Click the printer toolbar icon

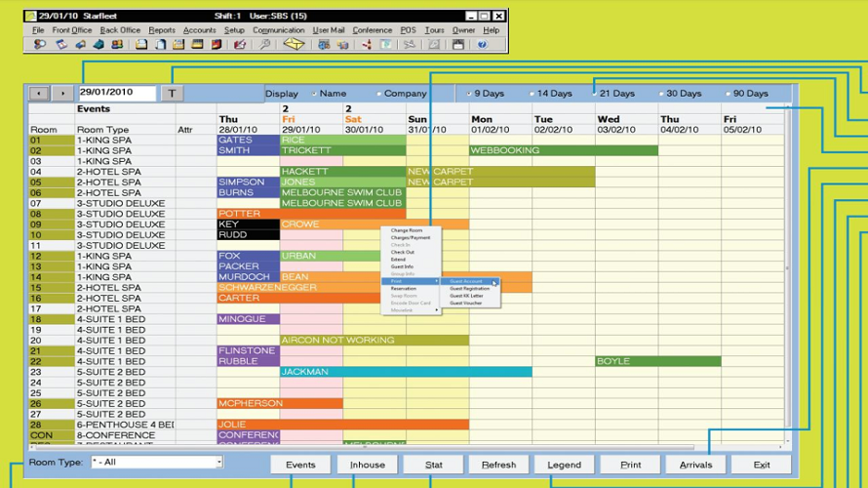coord(457,45)
